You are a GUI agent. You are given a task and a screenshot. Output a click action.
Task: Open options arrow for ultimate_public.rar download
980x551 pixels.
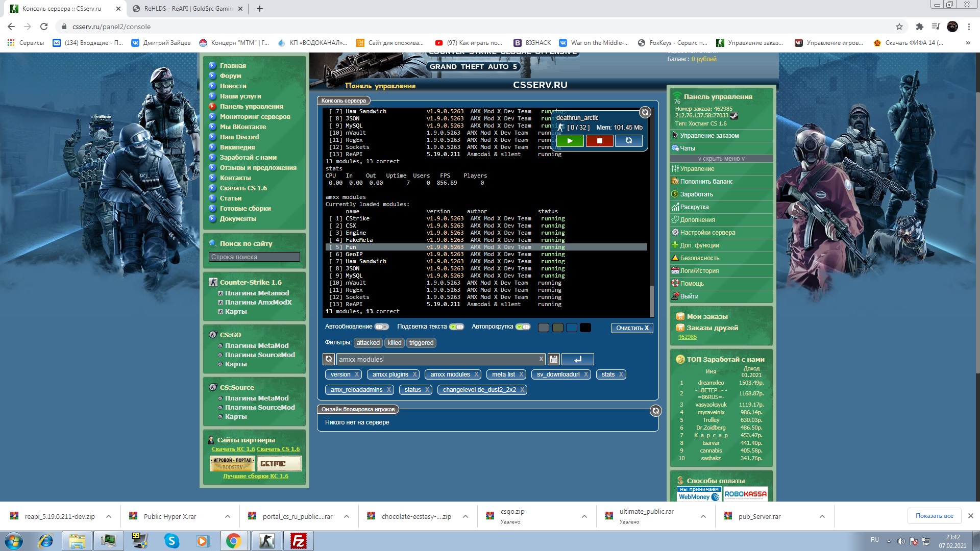703,516
